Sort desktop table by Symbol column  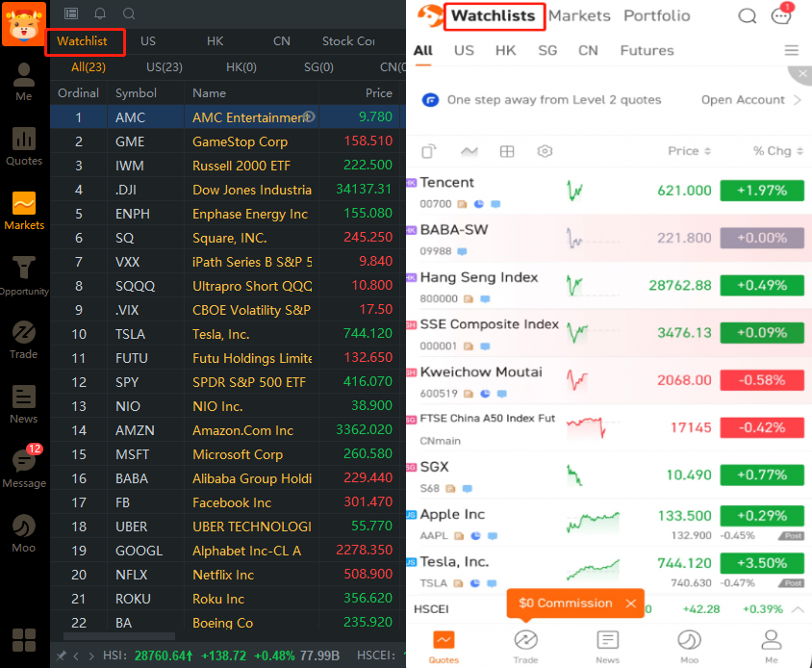[136, 93]
